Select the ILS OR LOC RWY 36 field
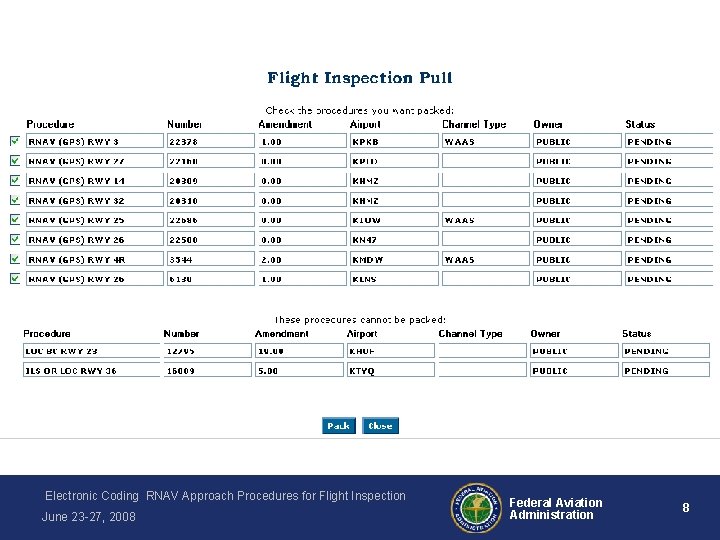The height and width of the screenshot is (540, 720). pos(91,371)
